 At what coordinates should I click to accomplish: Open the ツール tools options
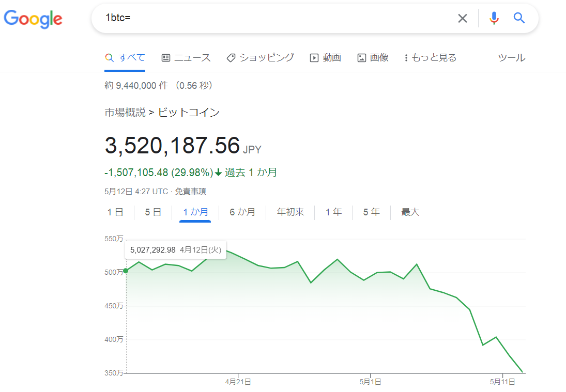[512, 58]
